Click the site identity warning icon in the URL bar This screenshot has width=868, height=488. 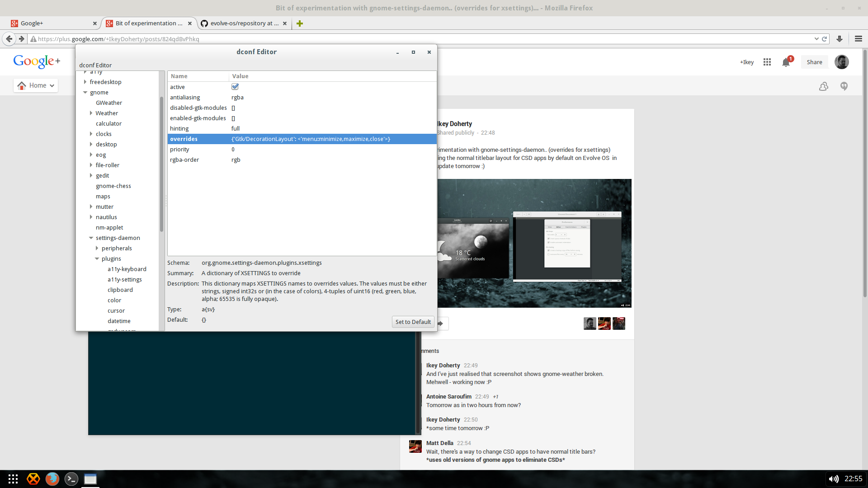33,39
